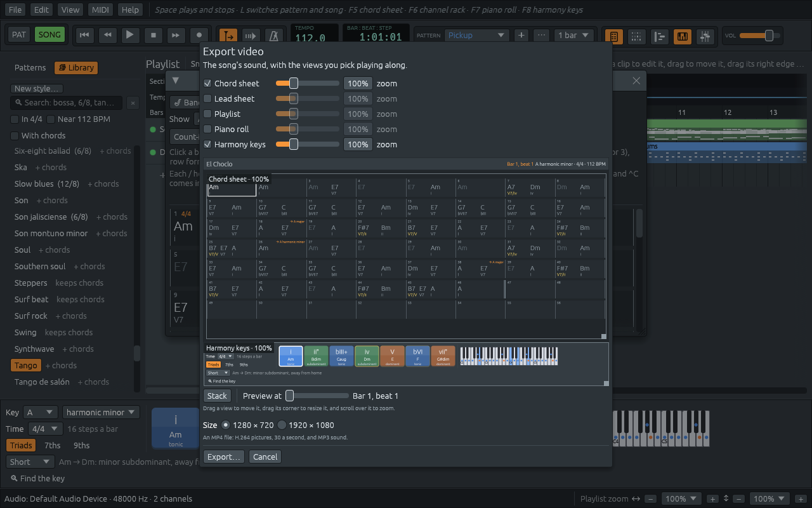
Task: Open the harmonic minor scale dropdown
Action: (x=101, y=412)
